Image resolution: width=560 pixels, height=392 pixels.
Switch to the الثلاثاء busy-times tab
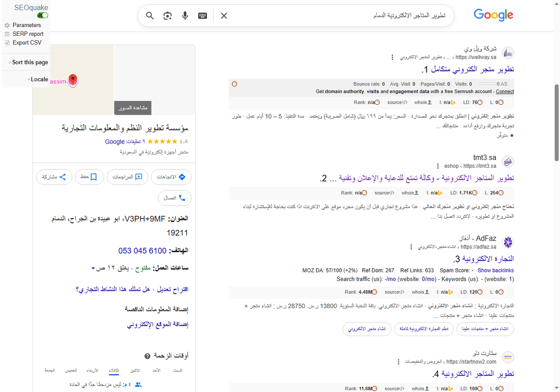point(113,370)
